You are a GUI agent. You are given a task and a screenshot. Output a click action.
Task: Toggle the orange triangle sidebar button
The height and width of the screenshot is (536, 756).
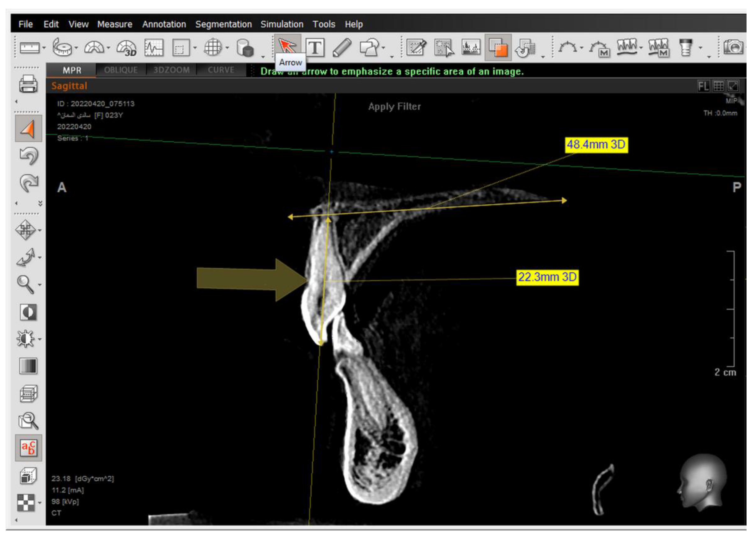(28, 129)
